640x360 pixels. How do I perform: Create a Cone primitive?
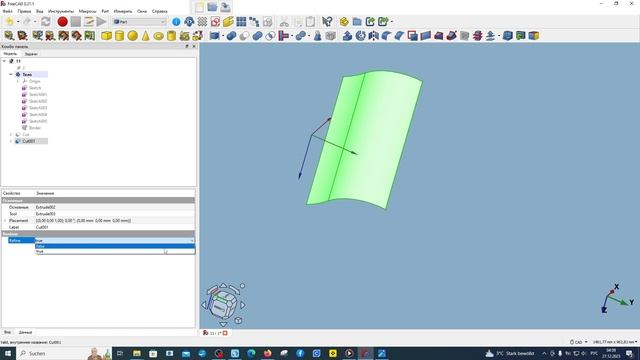(x=145, y=36)
